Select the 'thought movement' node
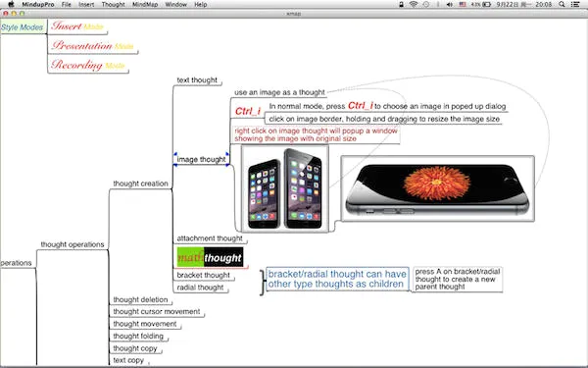The height and width of the screenshot is (368, 588). (145, 324)
